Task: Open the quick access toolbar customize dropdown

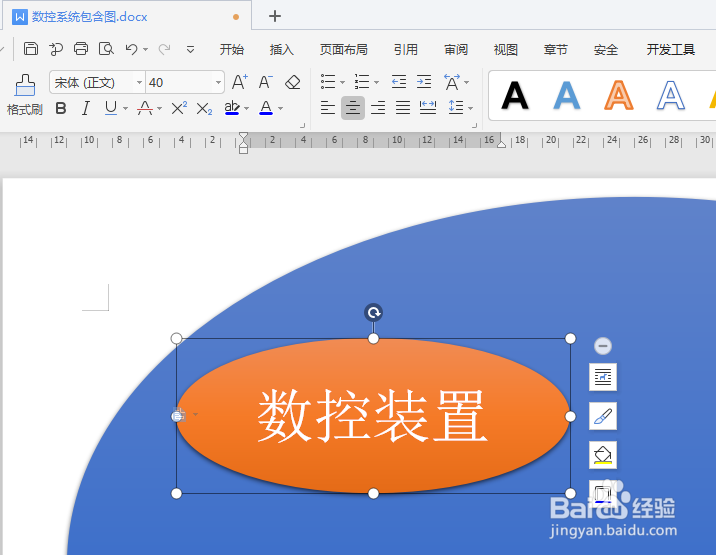Action: [190, 49]
